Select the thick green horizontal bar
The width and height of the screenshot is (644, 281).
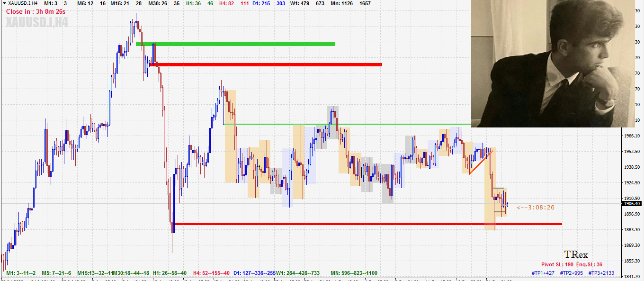click(x=235, y=44)
